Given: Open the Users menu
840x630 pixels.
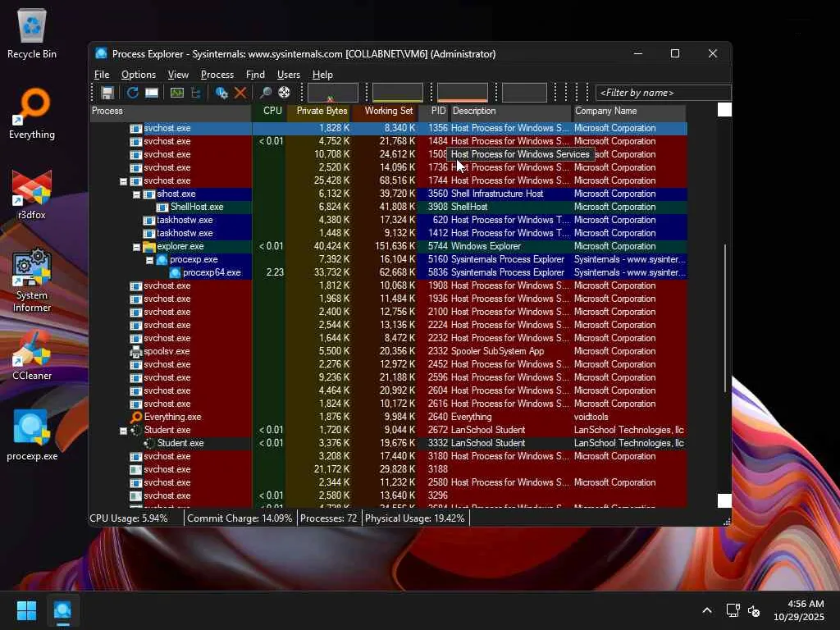Looking at the screenshot, I should [288, 75].
